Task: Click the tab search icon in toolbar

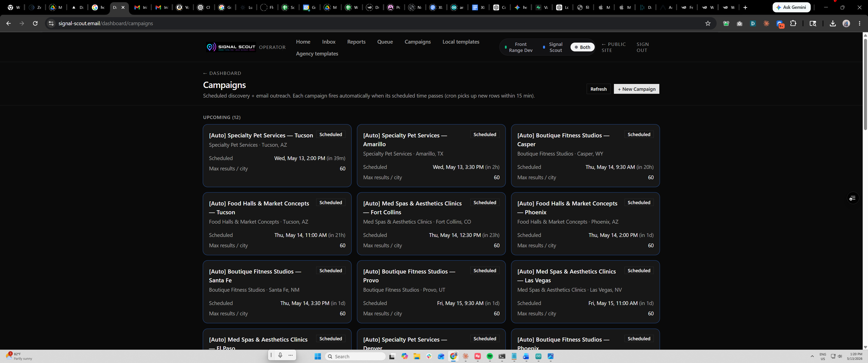Action: (x=813, y=23)
